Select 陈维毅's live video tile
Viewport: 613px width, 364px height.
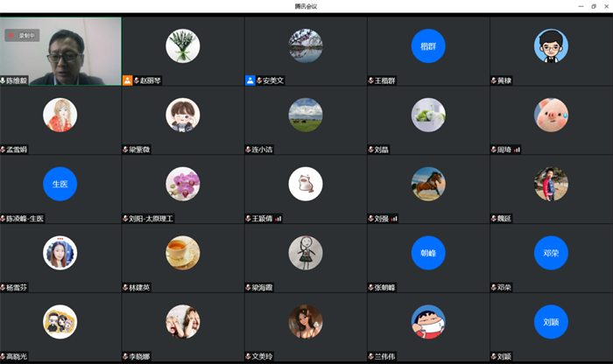(60, 51)
